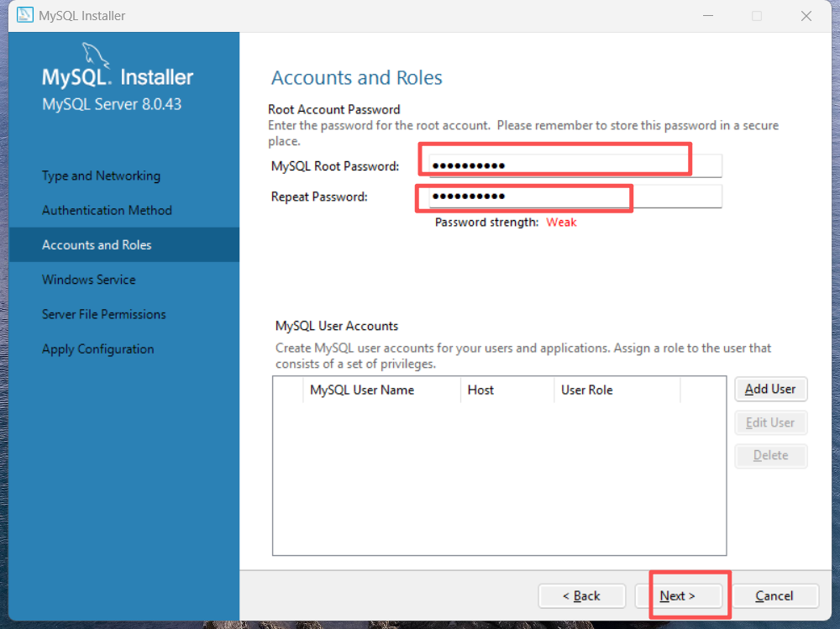
Task: Close the MySQL Installer window
Action: 806,16
